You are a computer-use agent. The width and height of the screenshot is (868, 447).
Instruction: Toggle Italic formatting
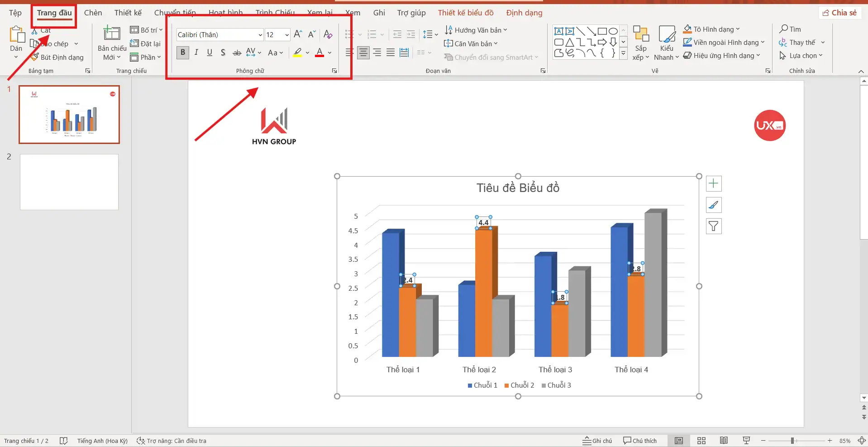click(196, 53)
